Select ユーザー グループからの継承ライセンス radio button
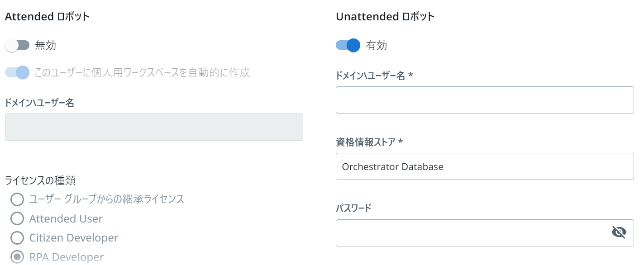 pos(17,199)
